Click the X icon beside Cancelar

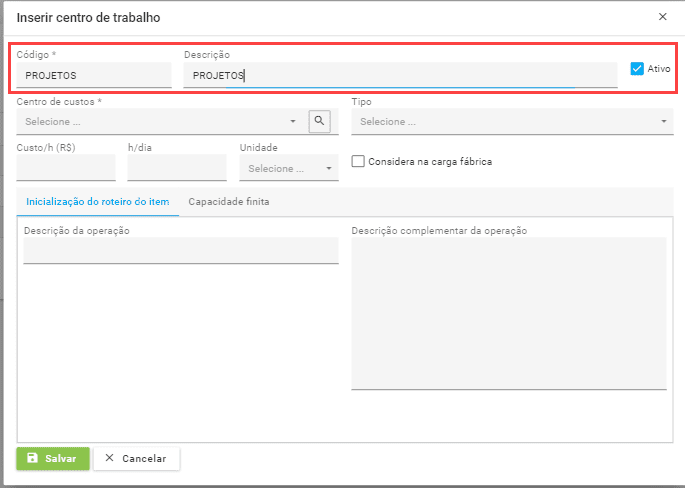pos(110,458)
